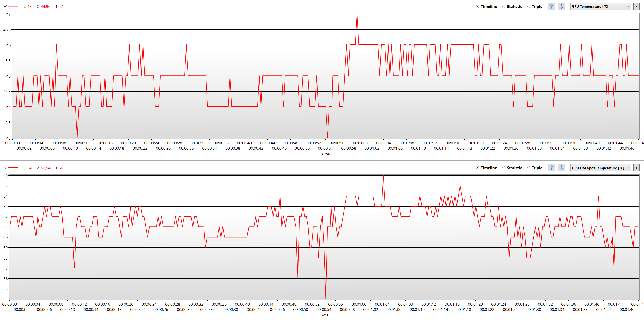Click the red line swatch of the GPU Temperature graph
The height and width of the screenshot is (320, 644).
[13, 6]
